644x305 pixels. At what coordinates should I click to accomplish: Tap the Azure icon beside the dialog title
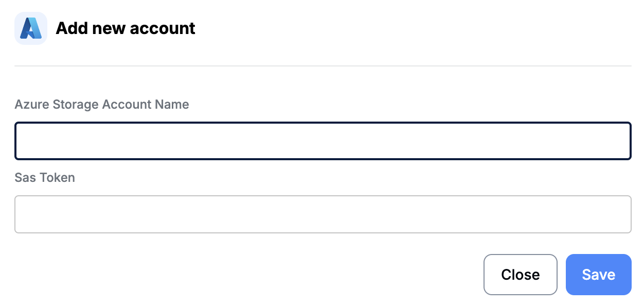[31, 28]
